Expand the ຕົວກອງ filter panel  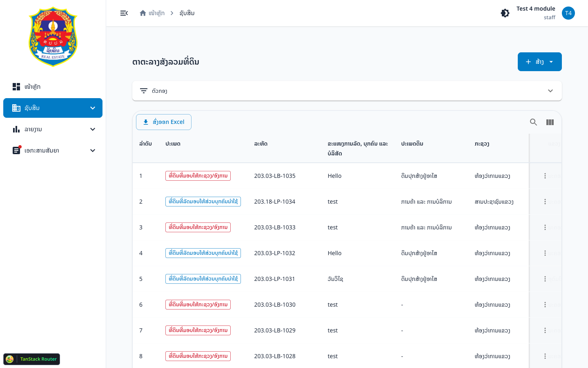coord(347,91)
